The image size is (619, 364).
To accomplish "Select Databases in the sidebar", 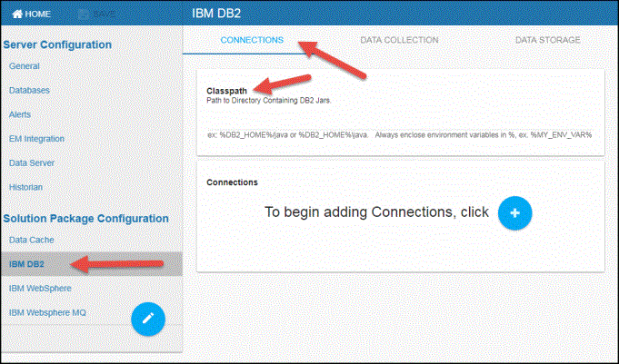I will tap(29, 91).
